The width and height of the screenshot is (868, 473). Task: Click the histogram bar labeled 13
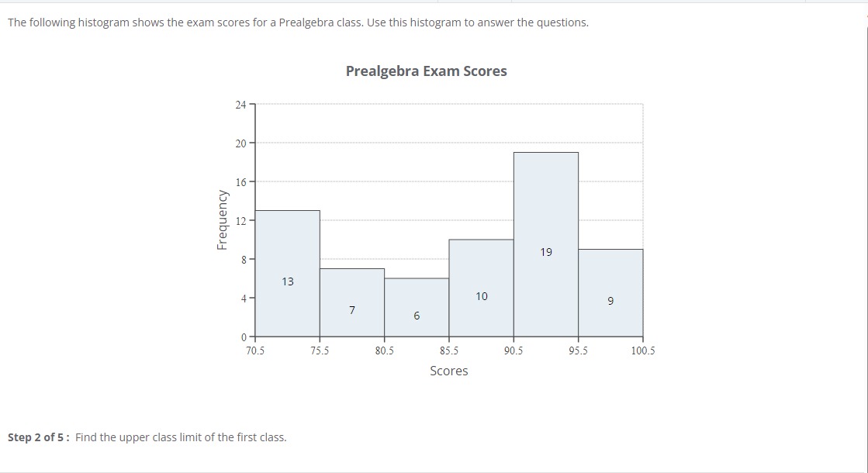click(287, 273)
